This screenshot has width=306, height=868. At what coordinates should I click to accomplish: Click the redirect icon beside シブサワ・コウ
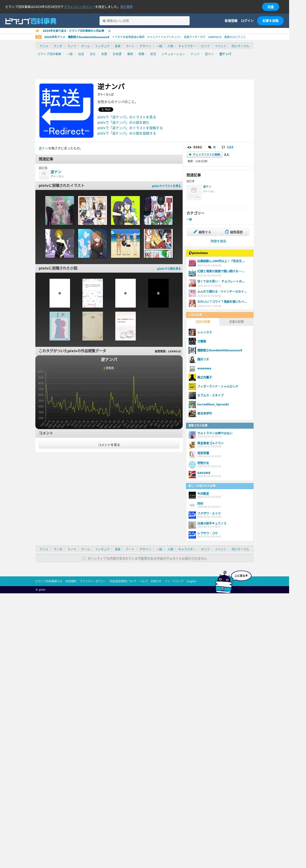(192, 535)
